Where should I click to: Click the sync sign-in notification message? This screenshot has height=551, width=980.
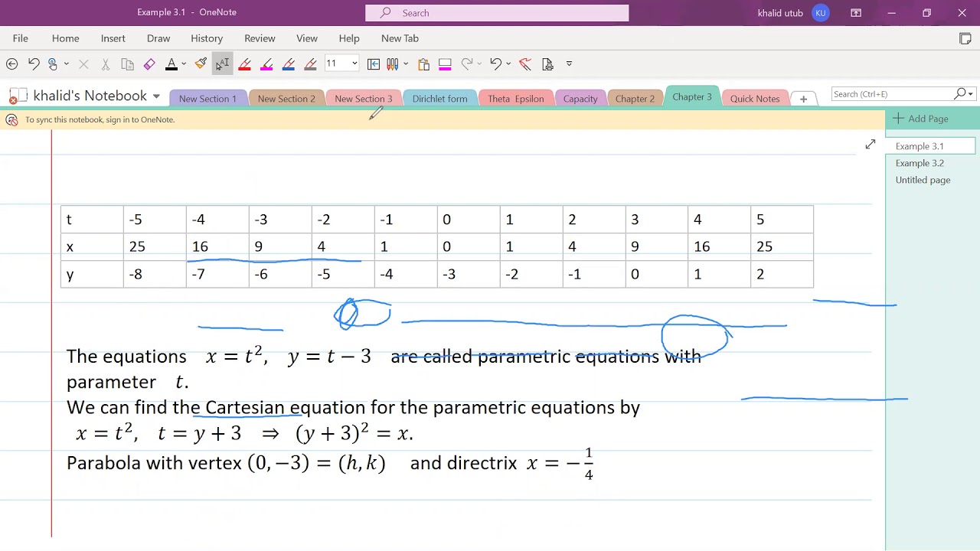100,119
